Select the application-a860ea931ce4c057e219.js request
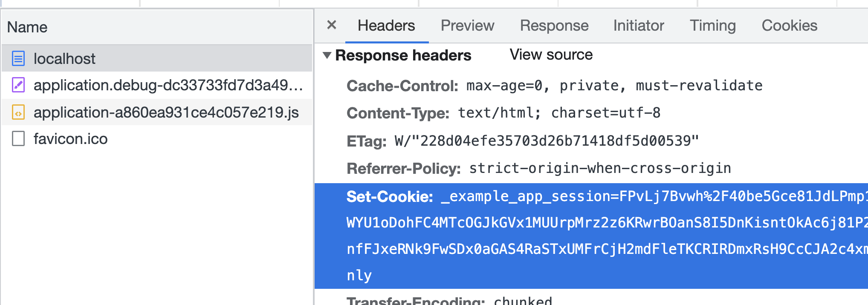Screen dimensions: 868x305 click(166, 112)
